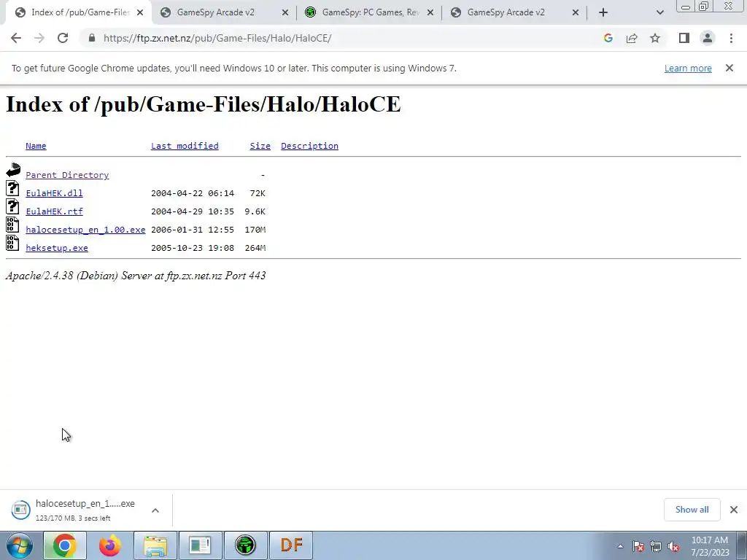
Task: Expand the tab search dropdown
Action: pyautogui.click(x=659, y=12)
